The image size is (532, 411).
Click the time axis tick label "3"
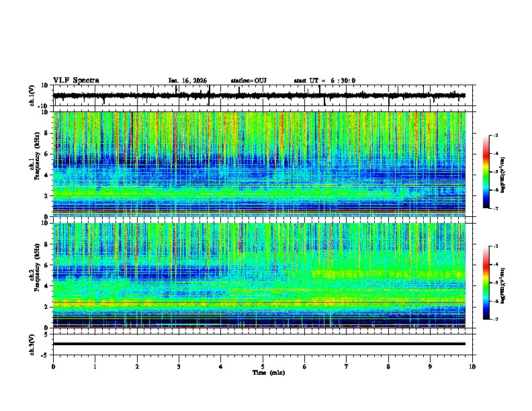179,366
